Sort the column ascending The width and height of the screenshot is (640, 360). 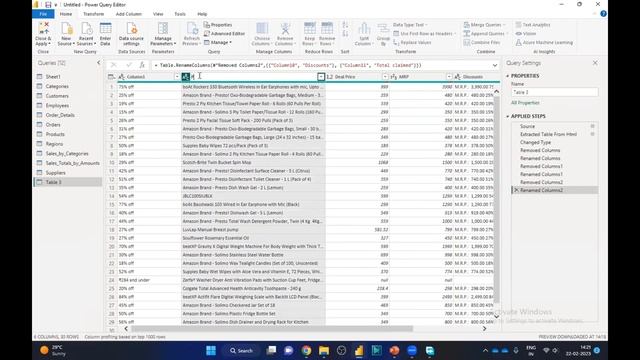click(x=345, y=25)
